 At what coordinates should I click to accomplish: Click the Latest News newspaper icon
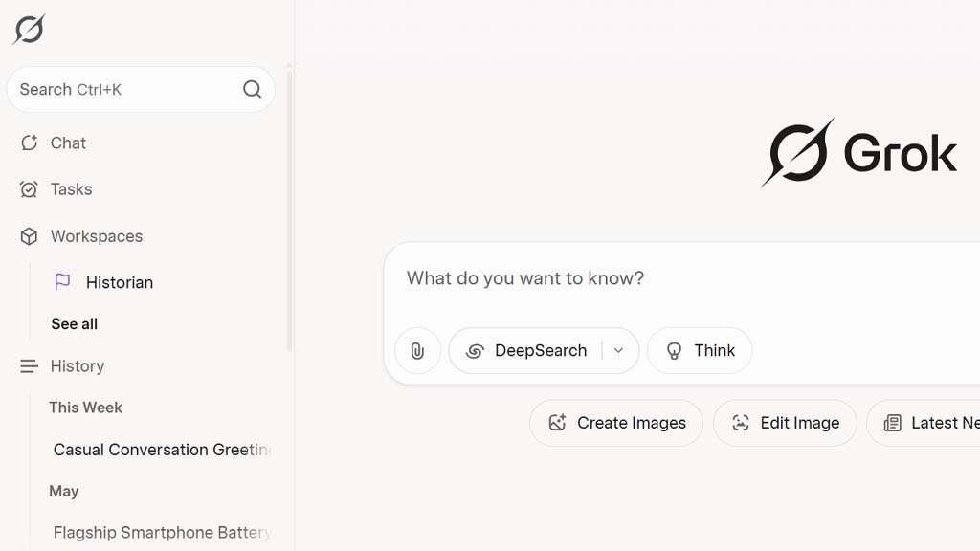click(x=893, y=423)
